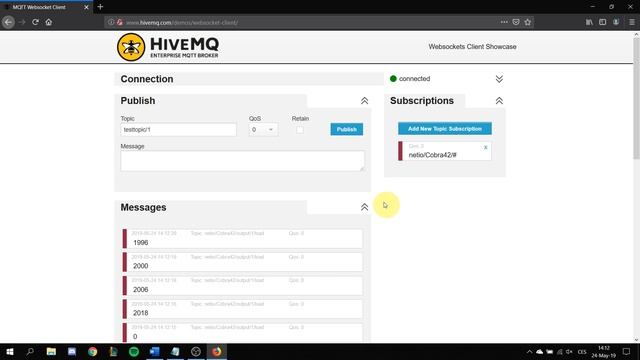Reload the page with refresh icon
The width and height of the screenshot is (640, 360).
(x=36, y=22)
